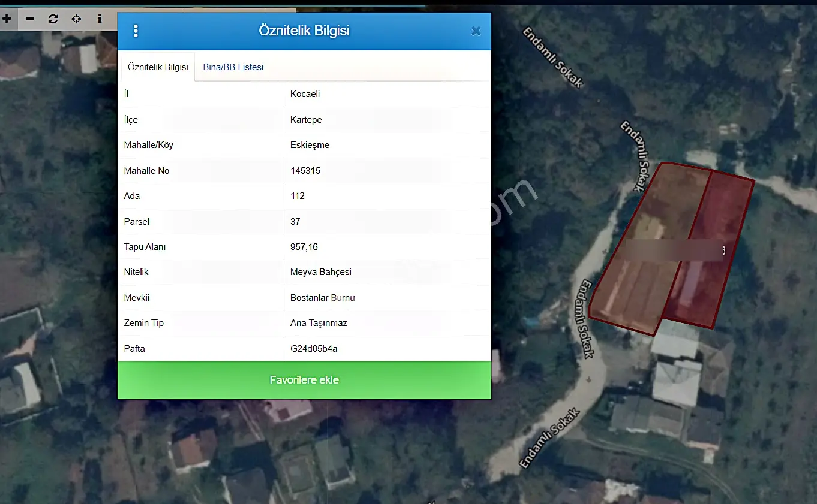Image resolution: width=817 pixels, height=504 pixels.
Task: Select the info query tool
Action: pos(100,19)
